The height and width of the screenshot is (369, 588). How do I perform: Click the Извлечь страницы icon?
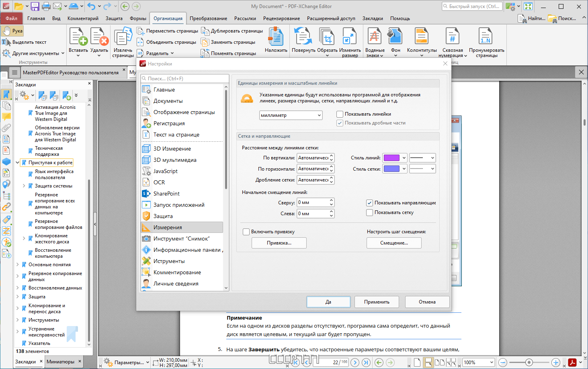coord(123,37)
